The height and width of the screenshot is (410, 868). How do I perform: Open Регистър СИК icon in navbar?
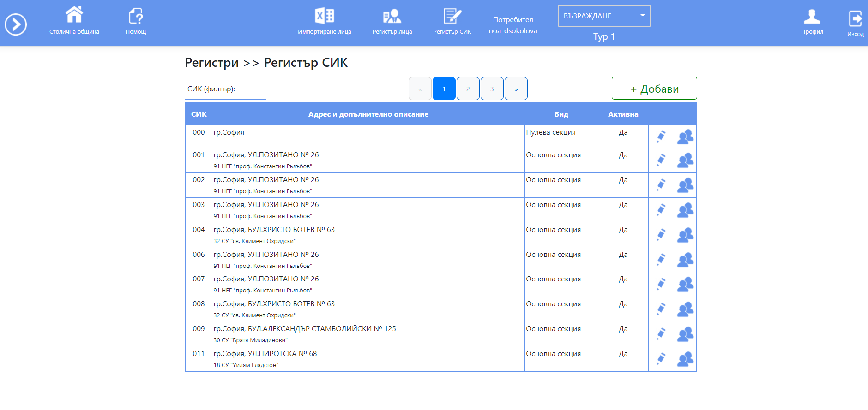(x=452, y=16)
